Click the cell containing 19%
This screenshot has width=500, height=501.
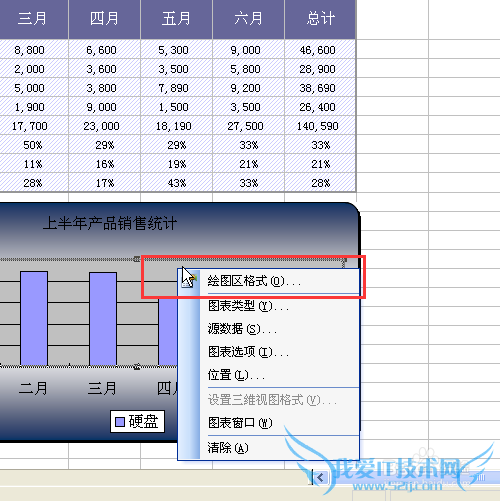(176, 164)
